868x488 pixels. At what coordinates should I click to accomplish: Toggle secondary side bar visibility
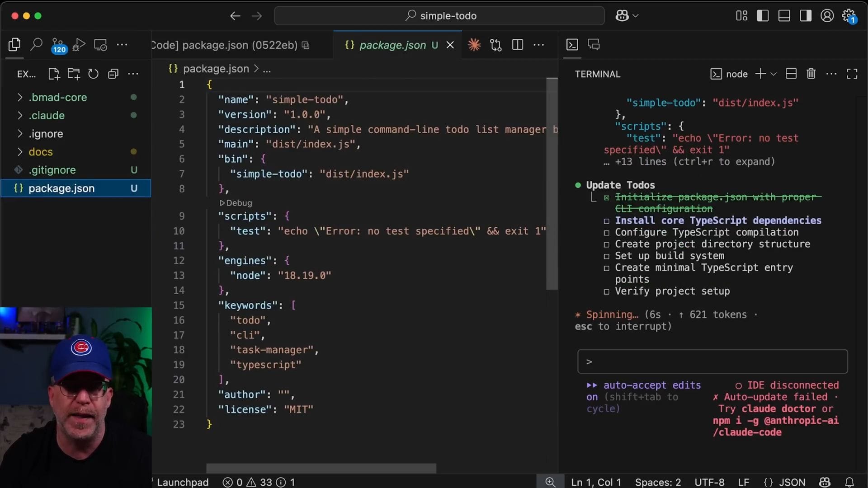click(805, 16)
